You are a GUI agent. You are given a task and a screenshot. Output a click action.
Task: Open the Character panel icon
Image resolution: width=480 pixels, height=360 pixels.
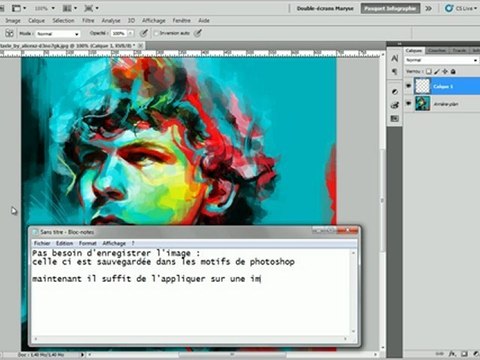pos(395,59)
